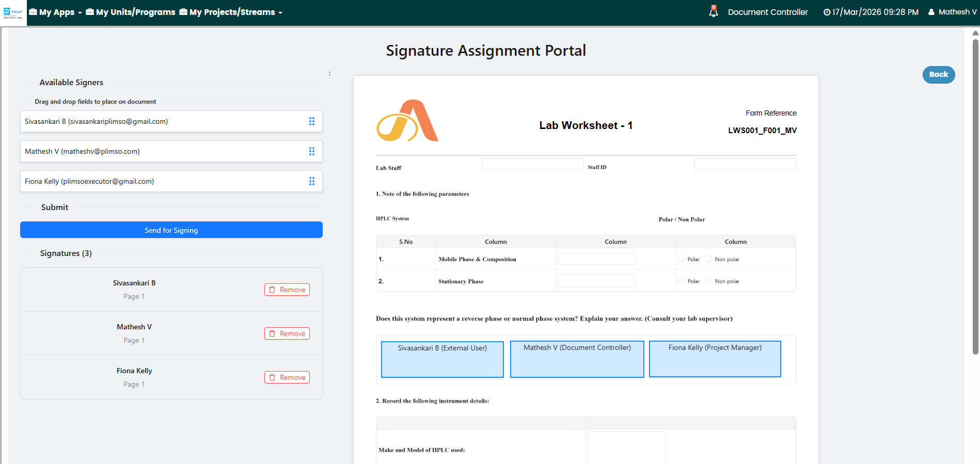Click the Lab Staff input field

[x=532, y=164]
